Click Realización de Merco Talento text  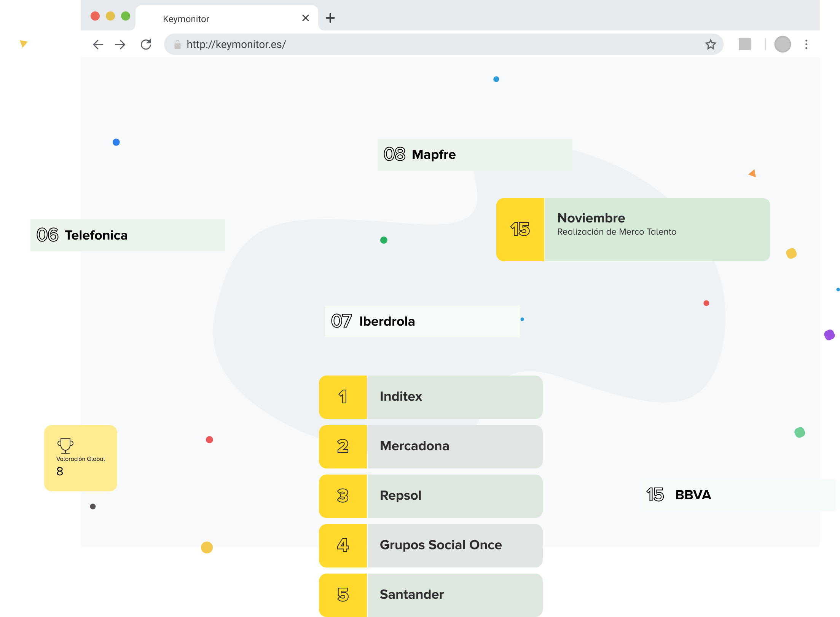(x=617, y=232)
